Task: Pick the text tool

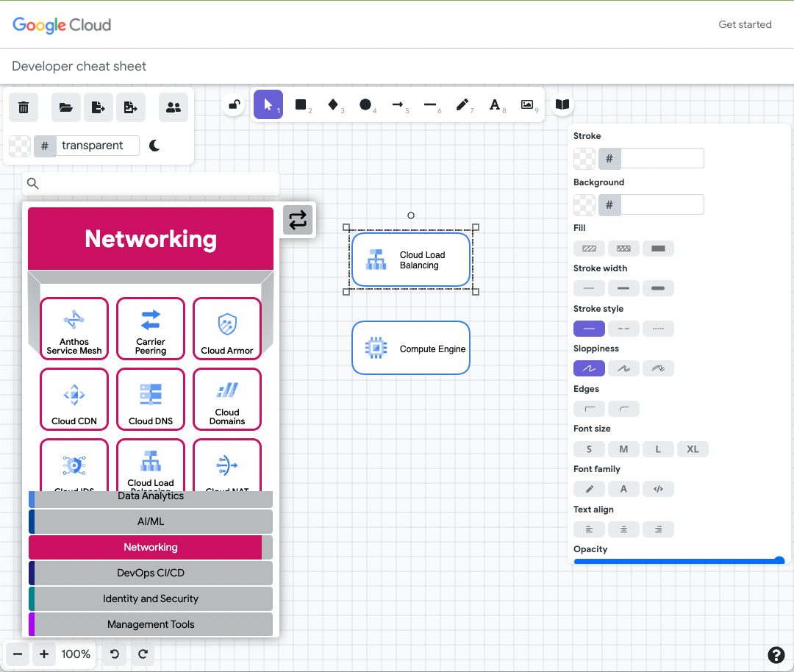Action: point(495,105)
